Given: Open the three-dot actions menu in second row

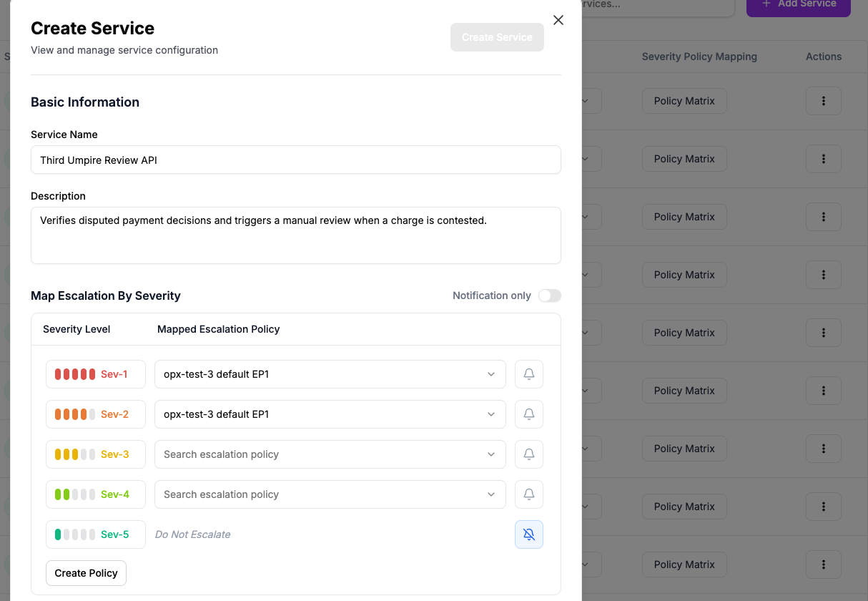Looking at the screenshot, I should (x=824, y=159).
